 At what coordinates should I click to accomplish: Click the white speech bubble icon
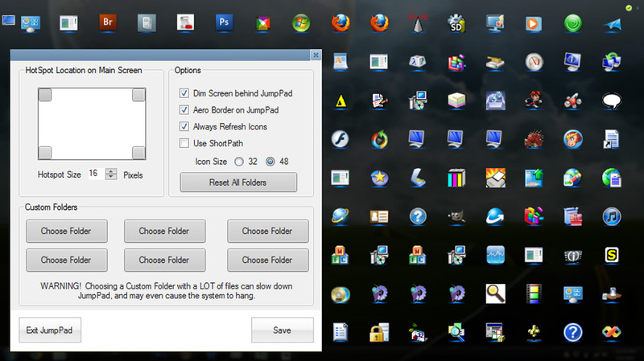click(612, 101)
